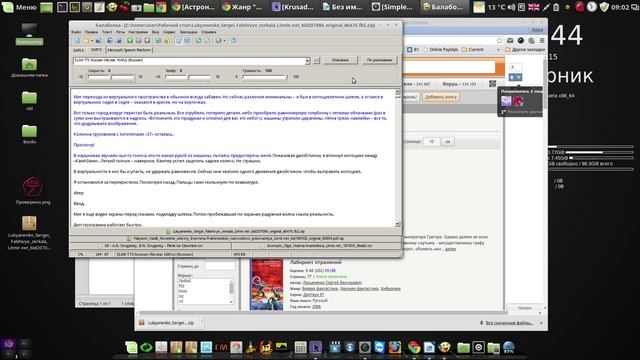Screen dimensions: 640x360
Task: Open the author link Лукьяненко Сергей Васильевич
Action: tap(332, 282)
